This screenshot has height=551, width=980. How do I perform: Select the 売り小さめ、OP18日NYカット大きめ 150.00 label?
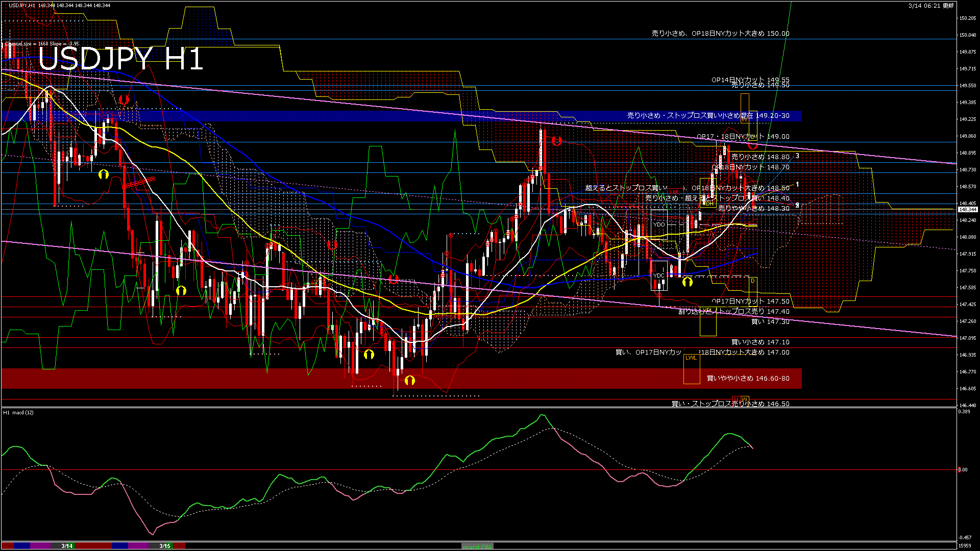tap(720, 34)
